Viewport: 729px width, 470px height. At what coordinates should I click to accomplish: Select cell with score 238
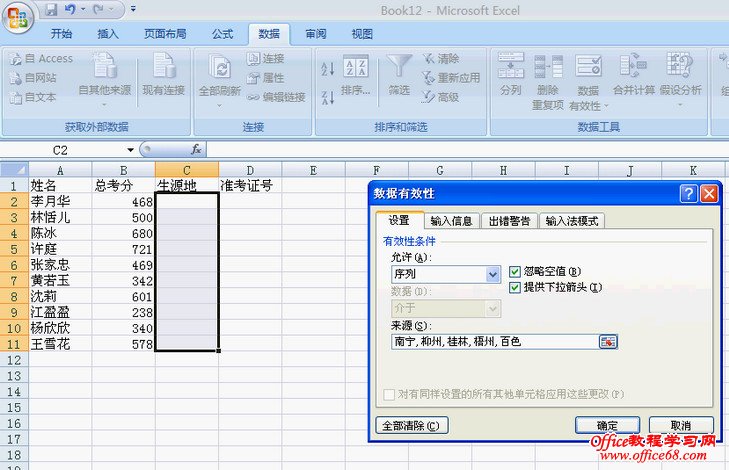coord(123,312)
